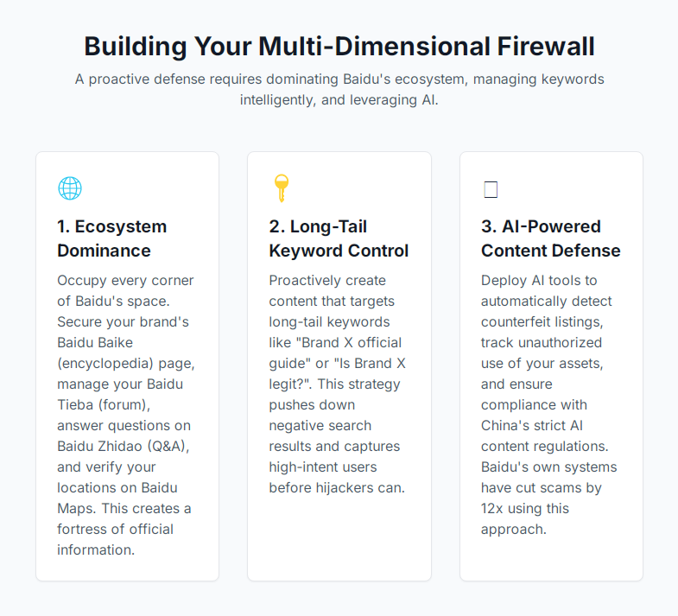
Task: Click the AI-Powered Content Defense paragraph
Action: [x=548, y=404]
